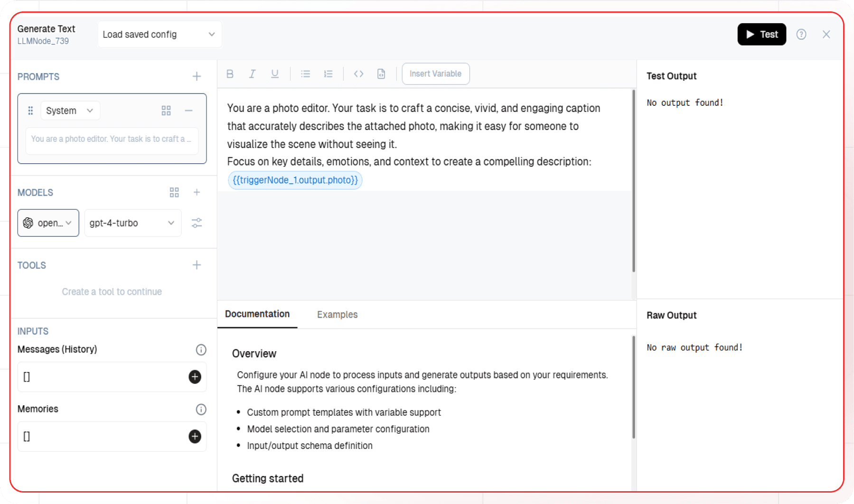Viewport: 854px width, 504px height.
Task: Add a new prompt with plus icon
Action: [197, 76]
